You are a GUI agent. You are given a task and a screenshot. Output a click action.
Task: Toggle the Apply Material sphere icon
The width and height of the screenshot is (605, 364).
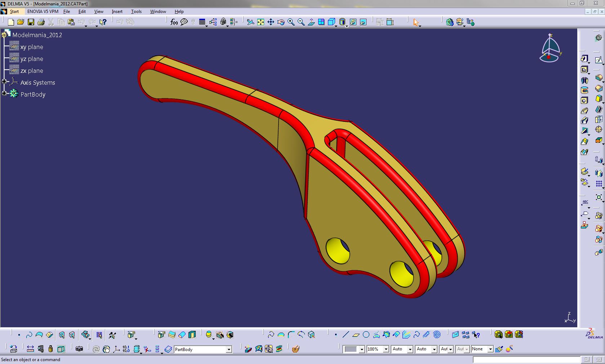tap(509, 349)
